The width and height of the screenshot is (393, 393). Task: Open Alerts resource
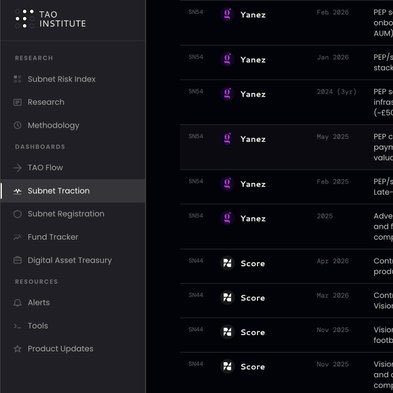point(39,302)
